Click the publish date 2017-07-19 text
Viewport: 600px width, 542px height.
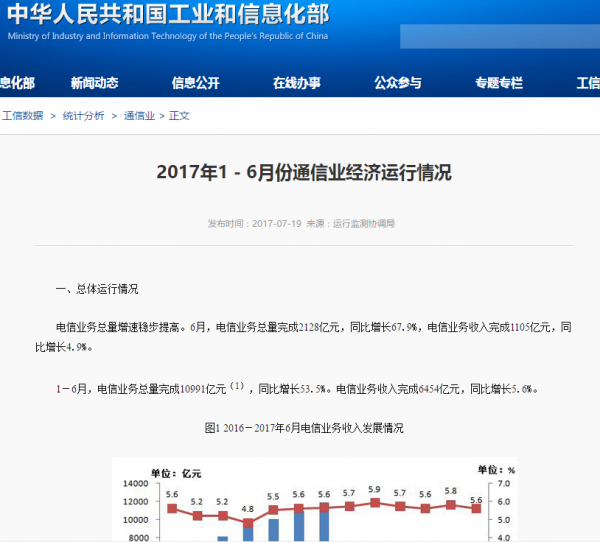(x=277, y=224)
